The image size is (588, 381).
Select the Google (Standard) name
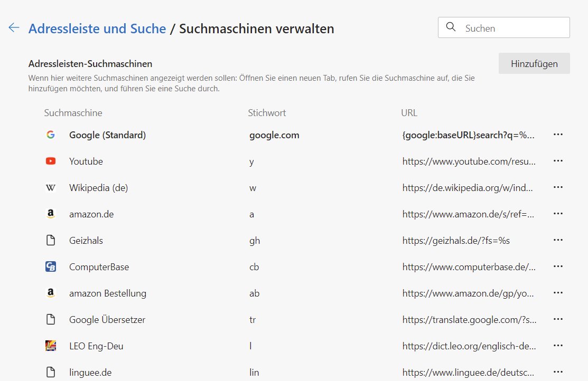[107, 135]
